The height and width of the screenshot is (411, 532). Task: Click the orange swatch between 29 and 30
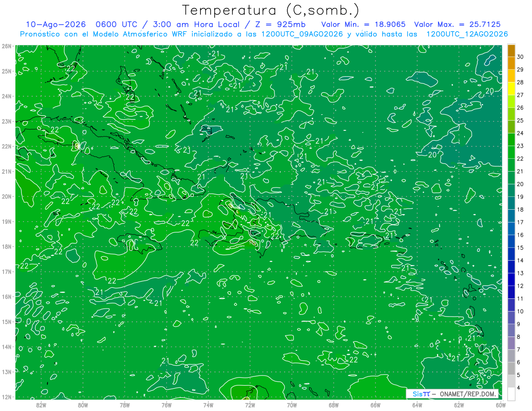(511, 63)
